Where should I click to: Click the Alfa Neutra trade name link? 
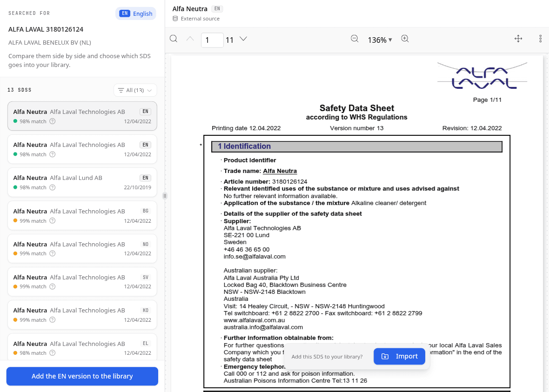(x=280, y=171)
